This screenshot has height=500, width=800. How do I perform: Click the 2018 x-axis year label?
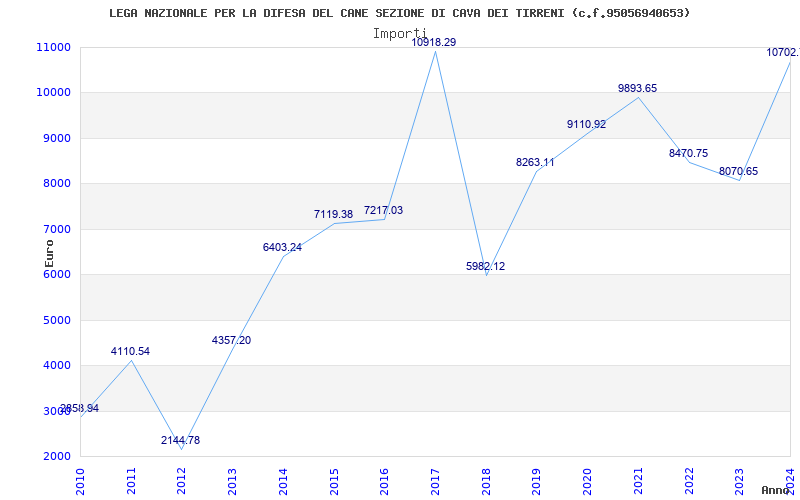click(x=486, y=481)
